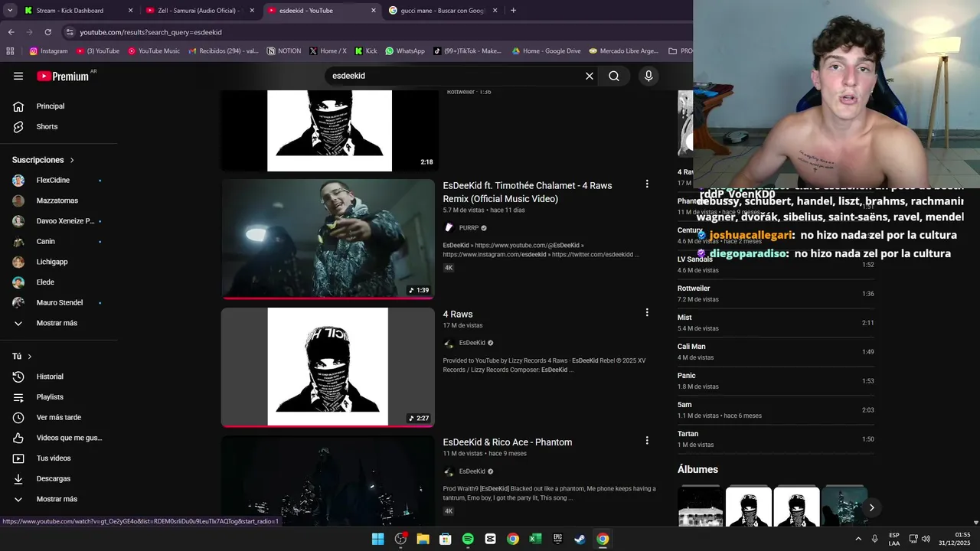
Task: Play Rottweiler from the songs list
Action: [x=776, y=294]
